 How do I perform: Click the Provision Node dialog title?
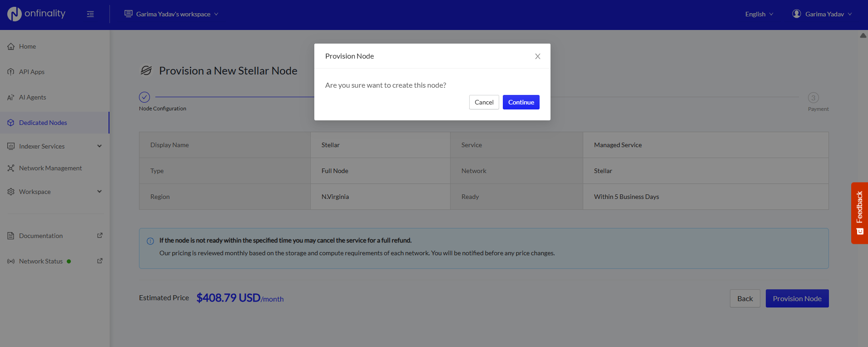point(349,56)
